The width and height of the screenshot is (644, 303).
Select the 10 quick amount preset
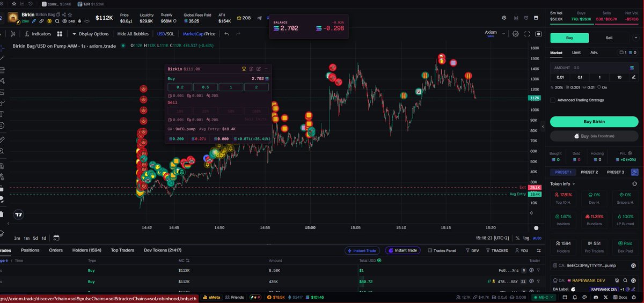619,77
